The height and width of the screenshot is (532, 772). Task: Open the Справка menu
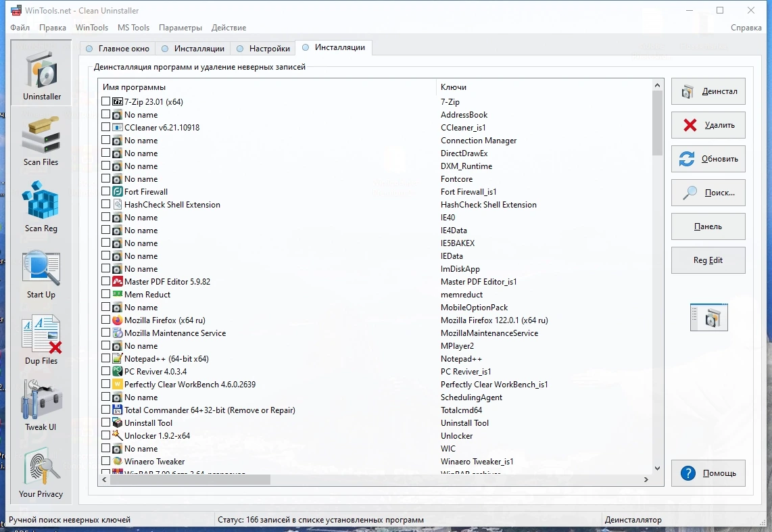pos(746,28)
